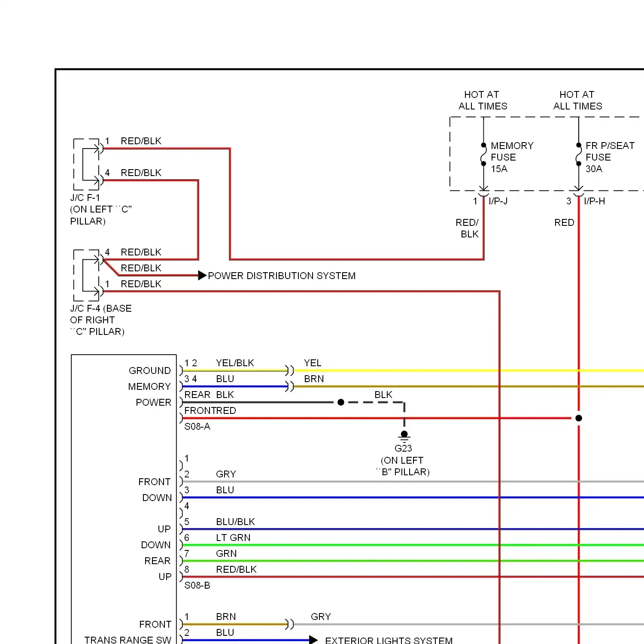The width and height of the screenshot is (644, 644).
Task: Click the arrowhead pointing to EXTERIOR LIGHTS SYSTEM
Action: [x=313, y=640]
